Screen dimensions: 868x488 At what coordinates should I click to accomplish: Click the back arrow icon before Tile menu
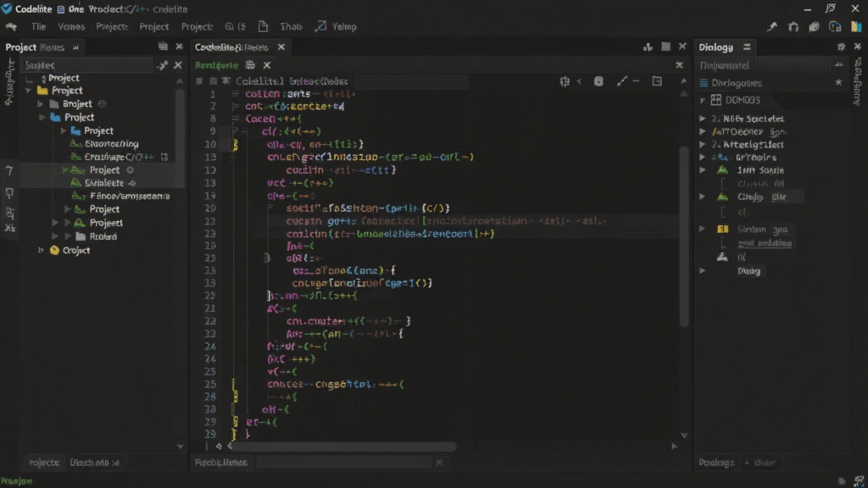point(11,26)
